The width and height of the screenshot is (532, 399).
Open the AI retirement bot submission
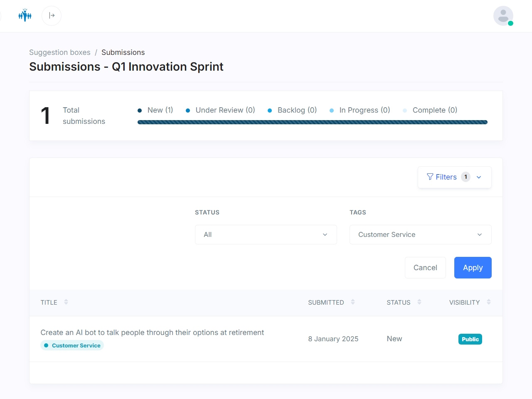pos(152,332)
